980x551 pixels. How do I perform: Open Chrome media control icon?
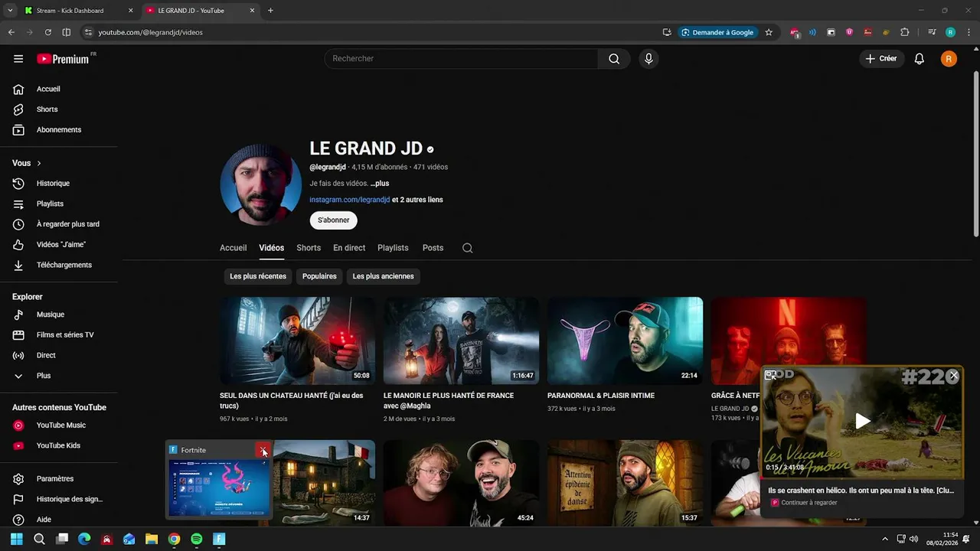coord(932,32)
